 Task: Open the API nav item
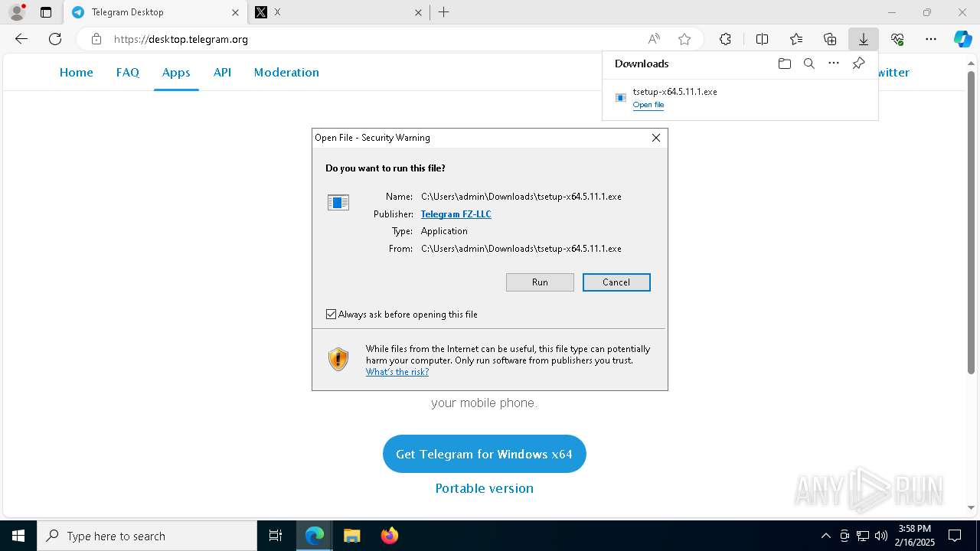tap(222, 72)
